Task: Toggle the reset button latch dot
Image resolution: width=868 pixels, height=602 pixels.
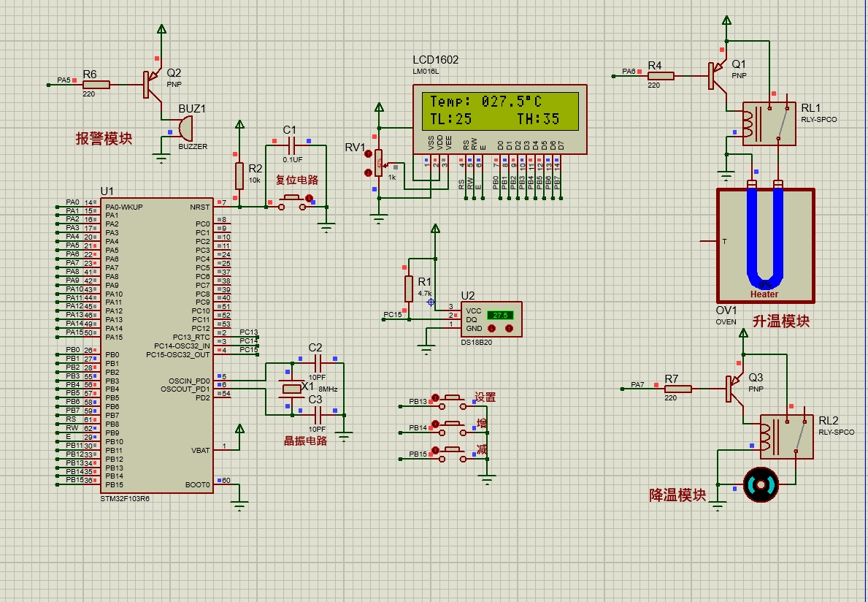Action: (310, 198)
